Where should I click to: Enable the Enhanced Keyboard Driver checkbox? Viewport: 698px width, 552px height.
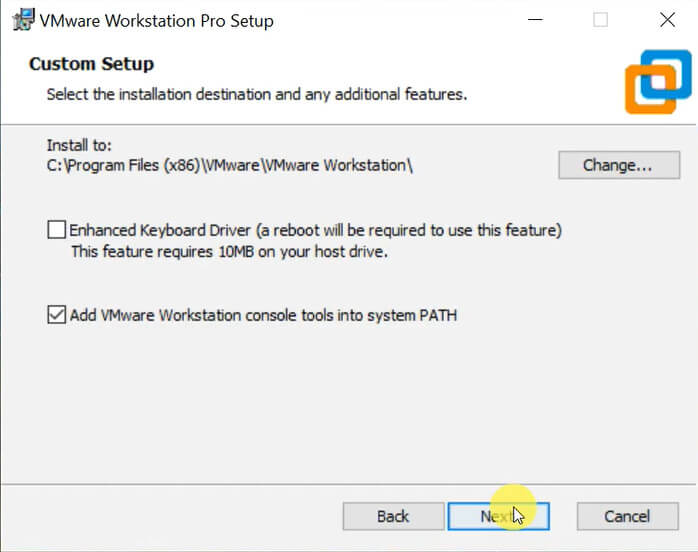pos(57,231)
